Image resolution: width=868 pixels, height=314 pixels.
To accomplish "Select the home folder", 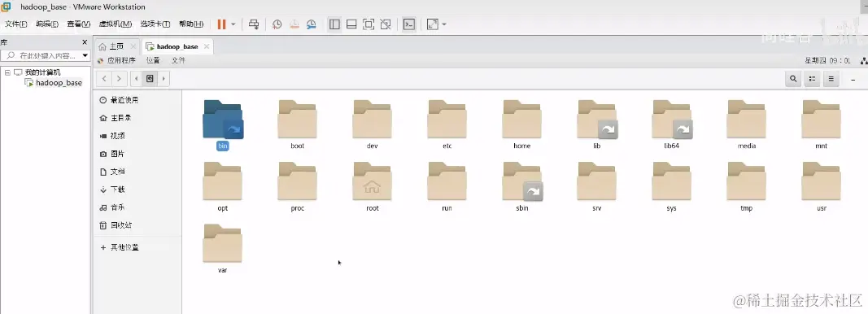I will pyautogui.click(x=521, y=124).
